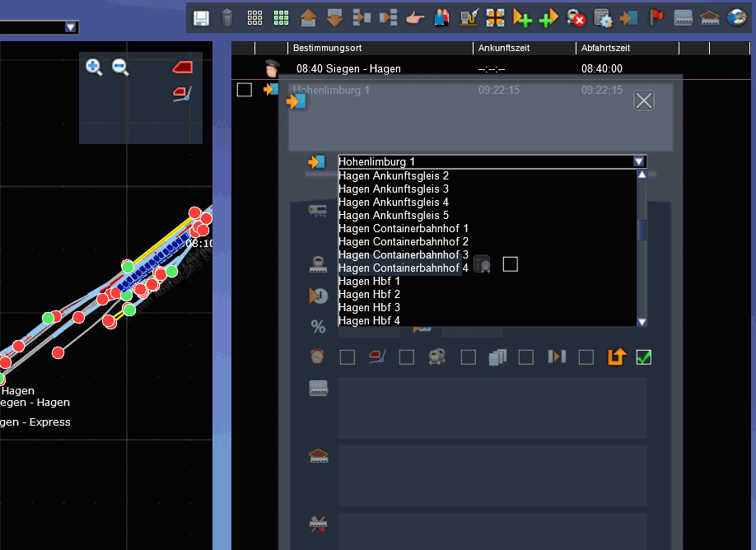This screenshot has width=756, height=550.
Task: Click the alarm clock icon
Action: (317, 357)
